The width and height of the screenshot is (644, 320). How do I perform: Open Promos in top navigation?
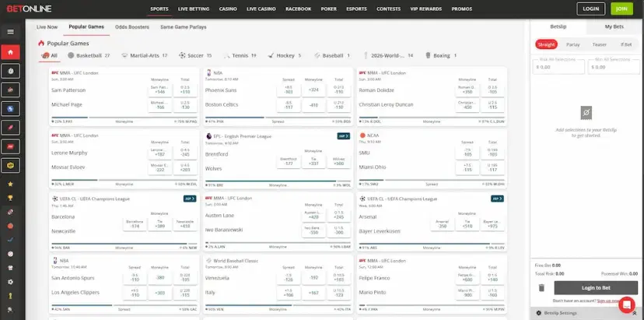click(462, 9)
